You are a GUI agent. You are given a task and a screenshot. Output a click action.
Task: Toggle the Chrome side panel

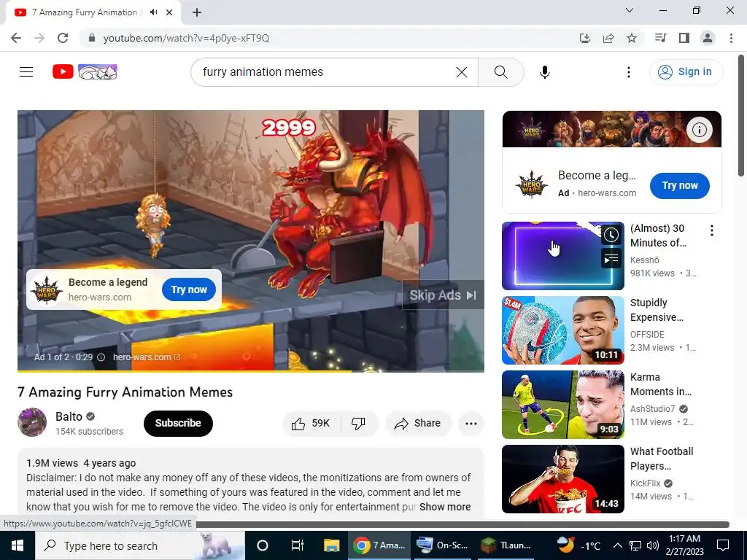(x=684, y=38)
